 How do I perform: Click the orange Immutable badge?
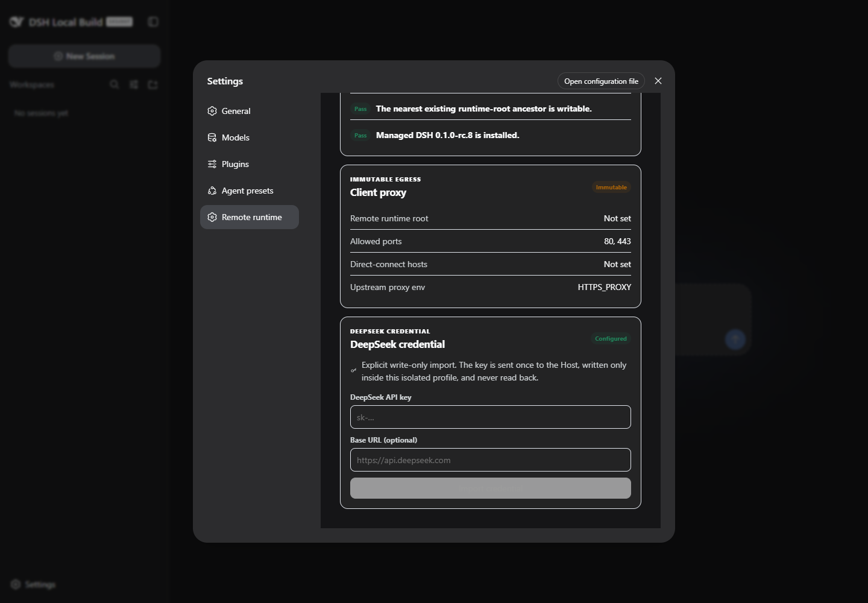click(611, 188)
